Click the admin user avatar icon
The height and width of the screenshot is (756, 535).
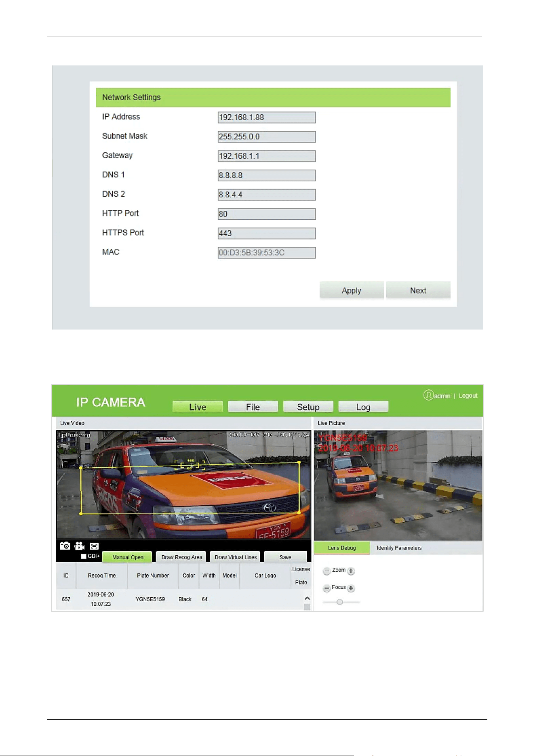(428, 395)
